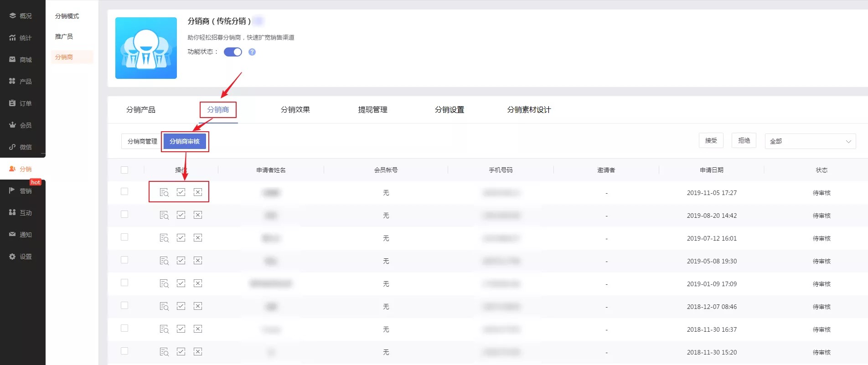Select the 分销商审核 sub-tab
868x365 pixels.
pos(185,141)
